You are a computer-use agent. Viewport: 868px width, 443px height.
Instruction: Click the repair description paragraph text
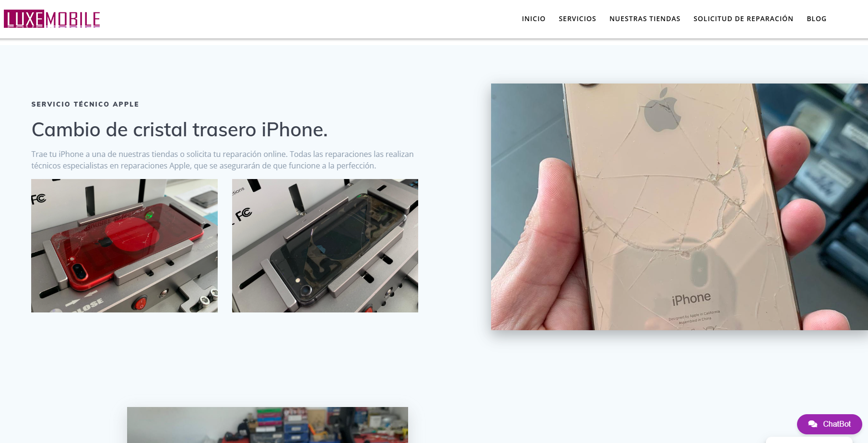(x=223, y=160)
